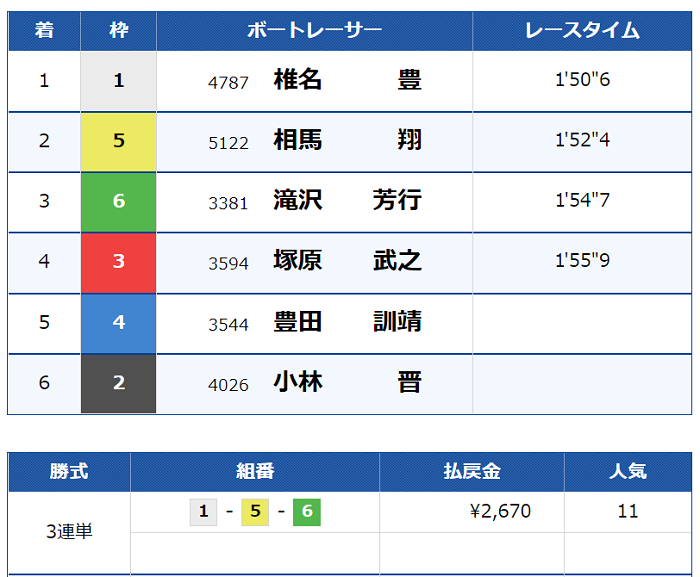Click the ボートレーサー column header
This screenshot has height=577, width=700.
point(314,30)
